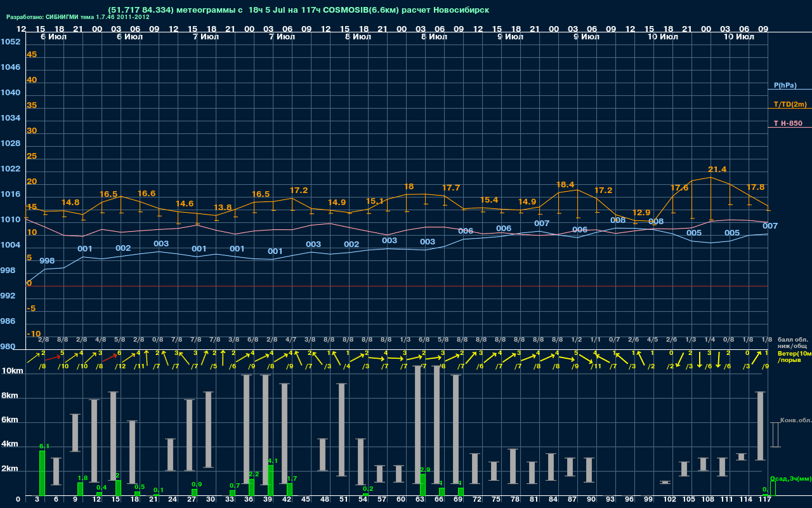This screenshot has height=508, width=812.
Task: Click the 10km height axis label
Action: pyautogui.click(x=12, y=371)
